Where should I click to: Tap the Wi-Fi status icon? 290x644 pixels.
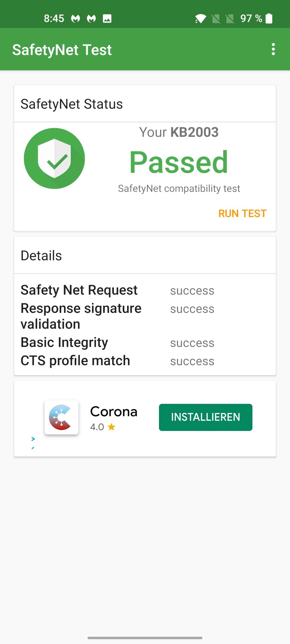(x=201, y=19)
